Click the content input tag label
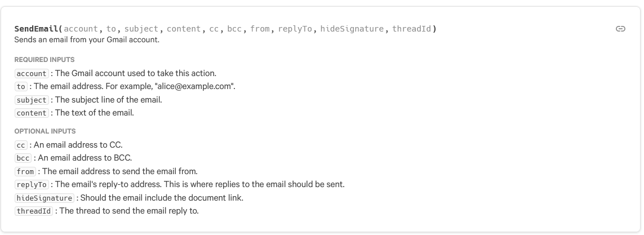644x235 pixels. tap(32, 113)
